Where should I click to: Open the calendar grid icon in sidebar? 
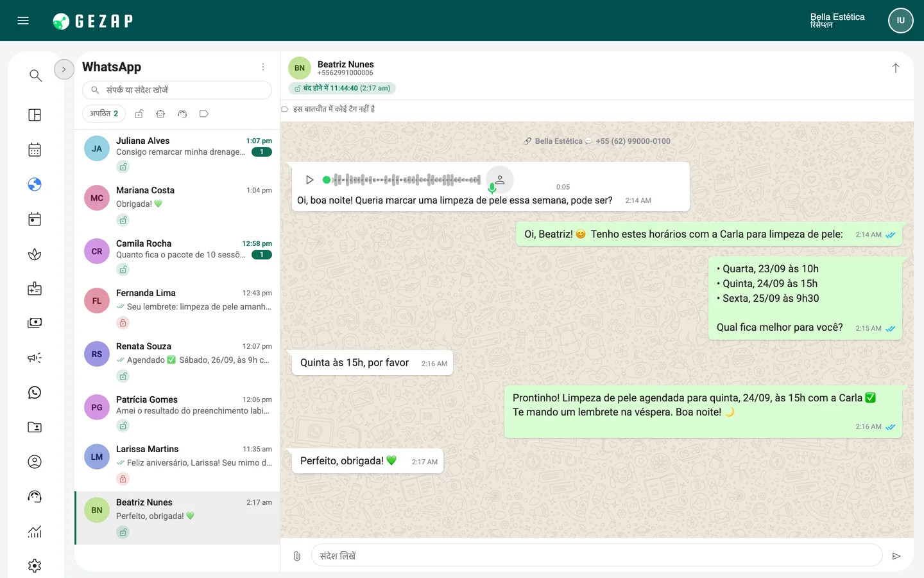point(35,150)
